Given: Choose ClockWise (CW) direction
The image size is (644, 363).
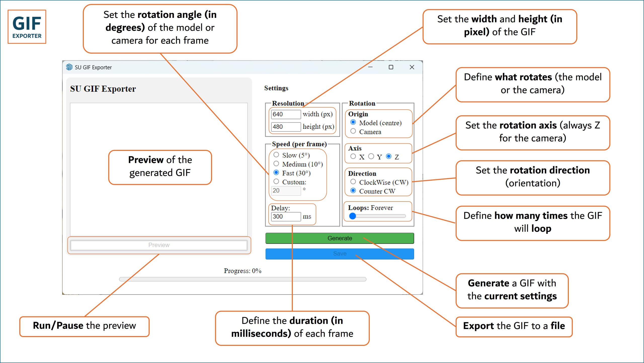Looking at the screenshot, I should pos(353,182).
